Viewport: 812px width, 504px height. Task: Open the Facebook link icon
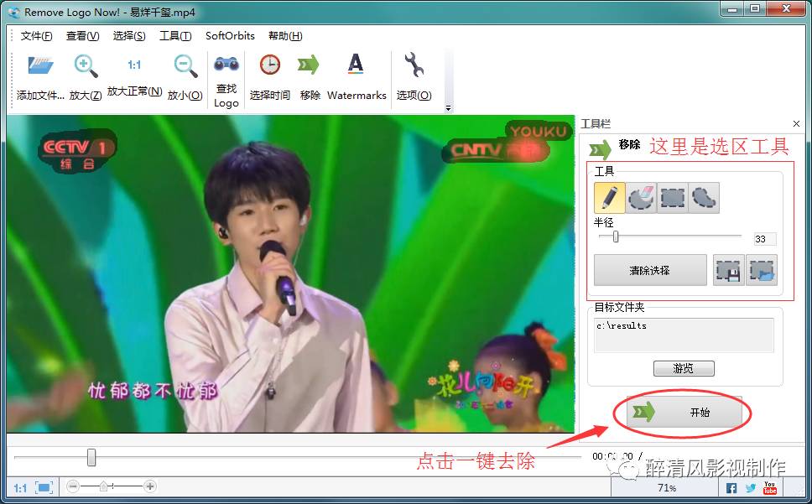(x=731, y=488)
